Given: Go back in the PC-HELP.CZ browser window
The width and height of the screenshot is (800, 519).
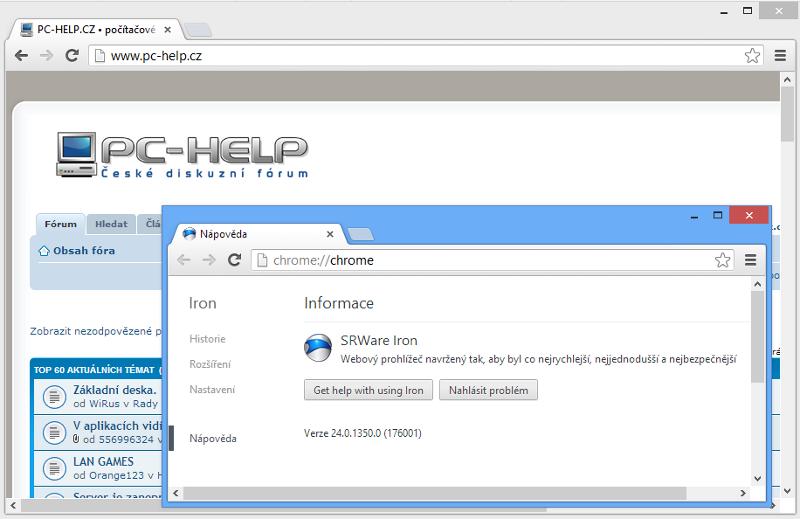Looking at the screenshot, I should tap(21, 55).
